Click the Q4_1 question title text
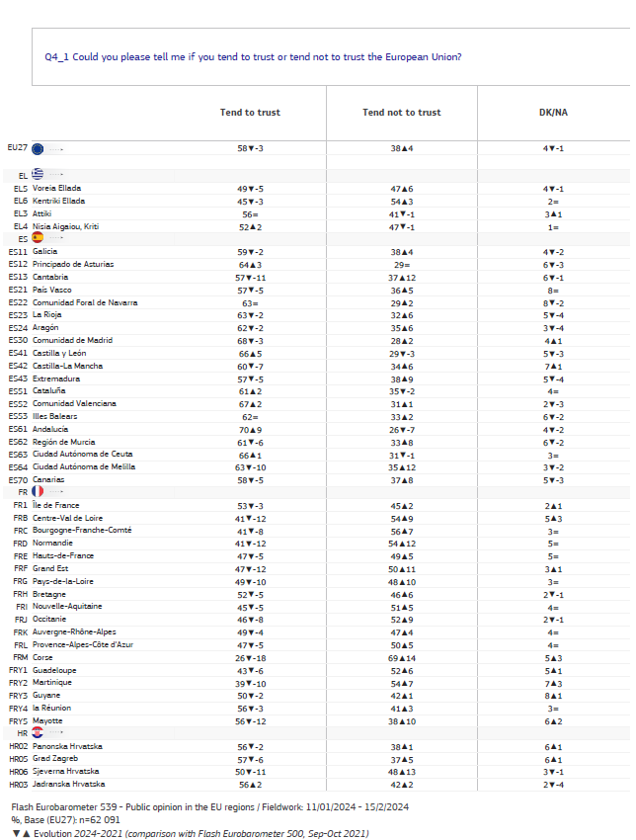Viewport: 636px width, 840px height. 253,56
